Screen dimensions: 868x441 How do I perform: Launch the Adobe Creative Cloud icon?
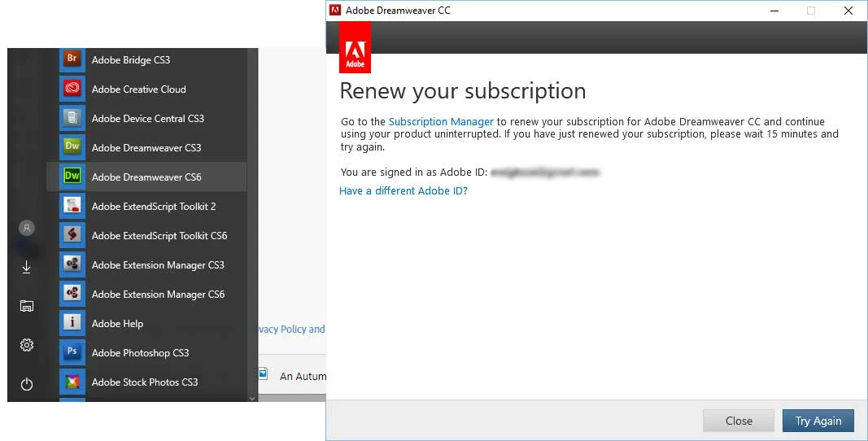[72, 89]
